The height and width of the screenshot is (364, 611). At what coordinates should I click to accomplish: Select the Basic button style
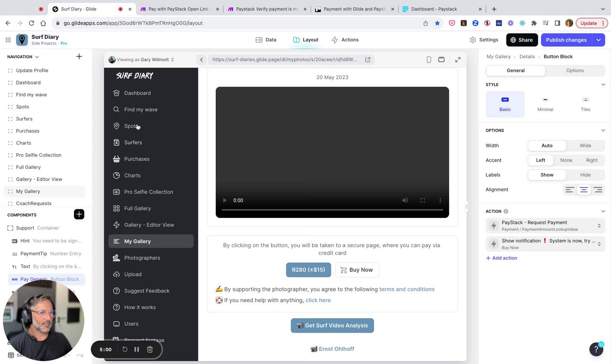(505, 104)
